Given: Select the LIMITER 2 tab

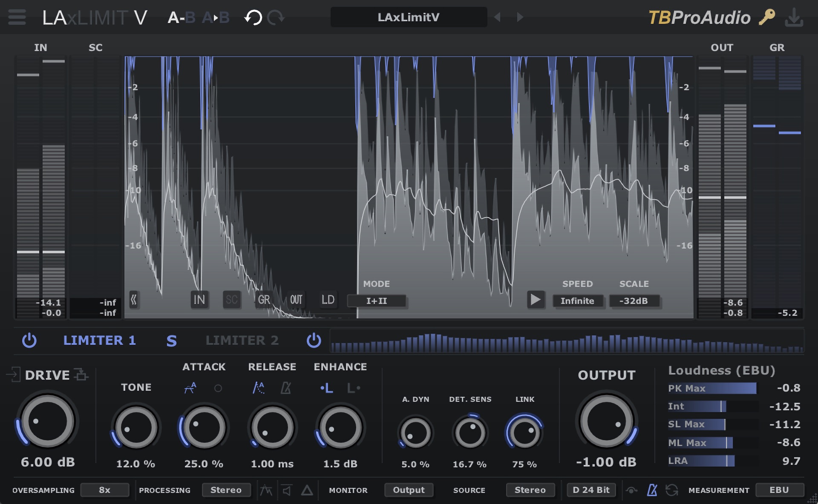Looking at the screenshot, I should pos(242,341).
